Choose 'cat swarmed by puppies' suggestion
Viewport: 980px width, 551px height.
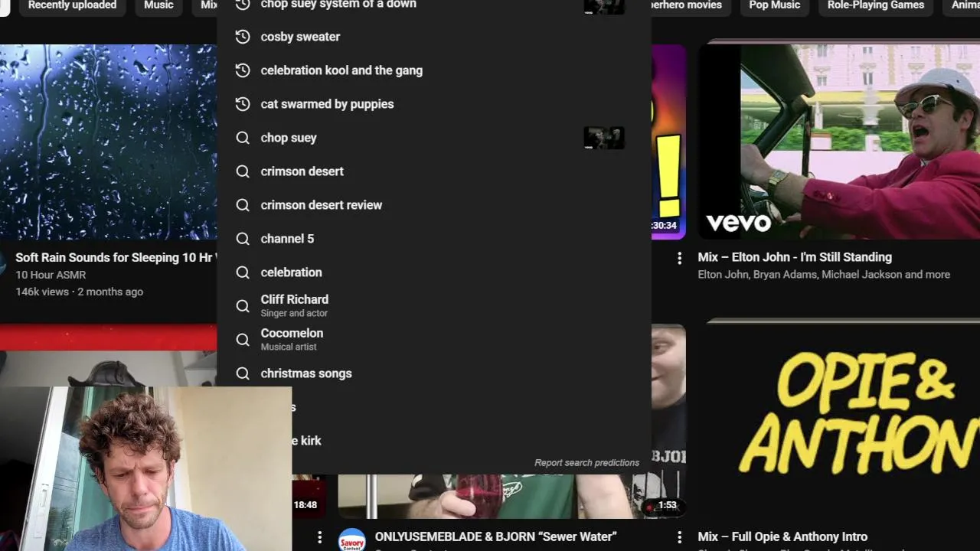tap(434, 104)
